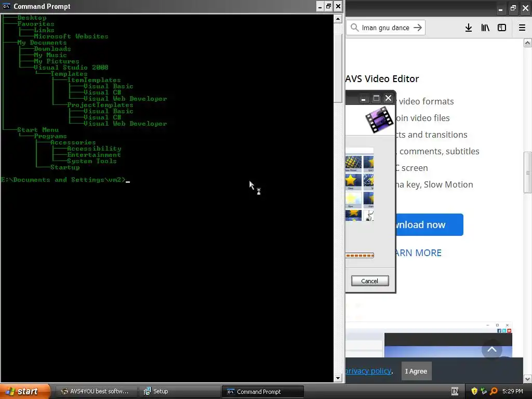This screenshot has height=399, width=532.
Task: Select the Command Prompt taskbar item
Action: coord(263,392)
